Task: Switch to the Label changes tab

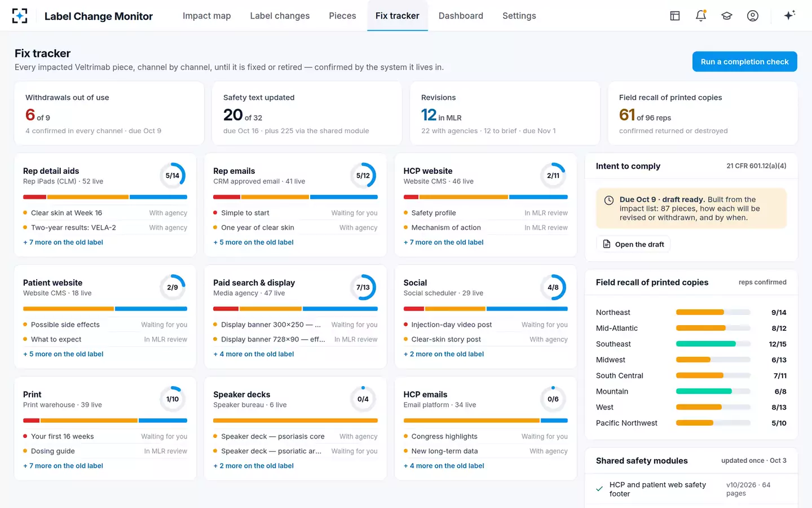Action: [x=280, y=16]
